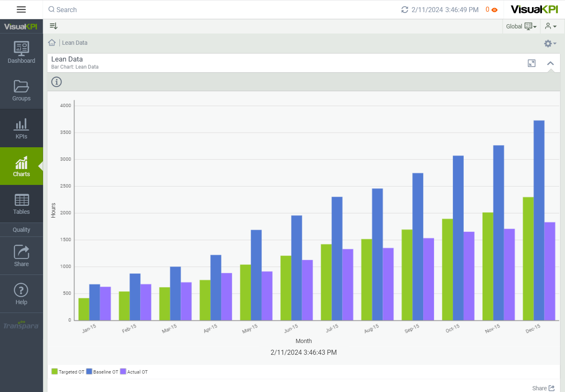Viewport: 565px width, 392px height.
Task: Open the Global profile dropdown
Action: 521,26
